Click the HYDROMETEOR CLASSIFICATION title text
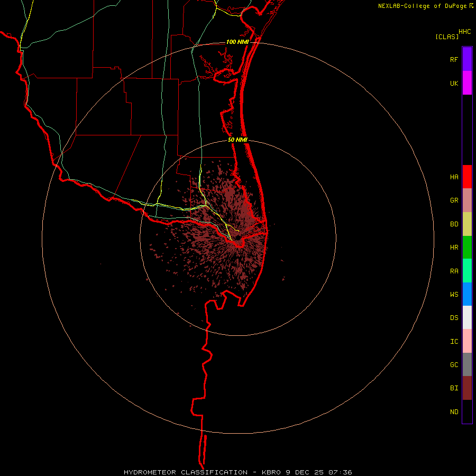Screen dimensions: 476x476 (186, 472)
